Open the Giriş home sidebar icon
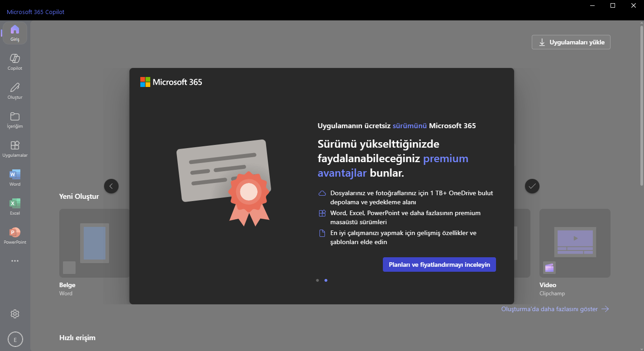Viewport: 644px width, 351px height. 15,33
